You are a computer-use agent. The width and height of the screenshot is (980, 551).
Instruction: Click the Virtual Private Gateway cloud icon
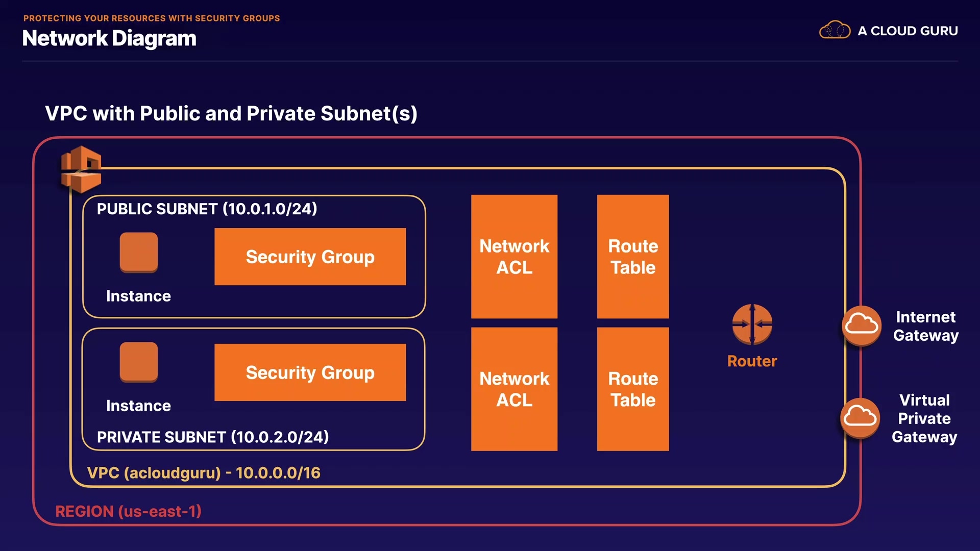tap(860, 417)
